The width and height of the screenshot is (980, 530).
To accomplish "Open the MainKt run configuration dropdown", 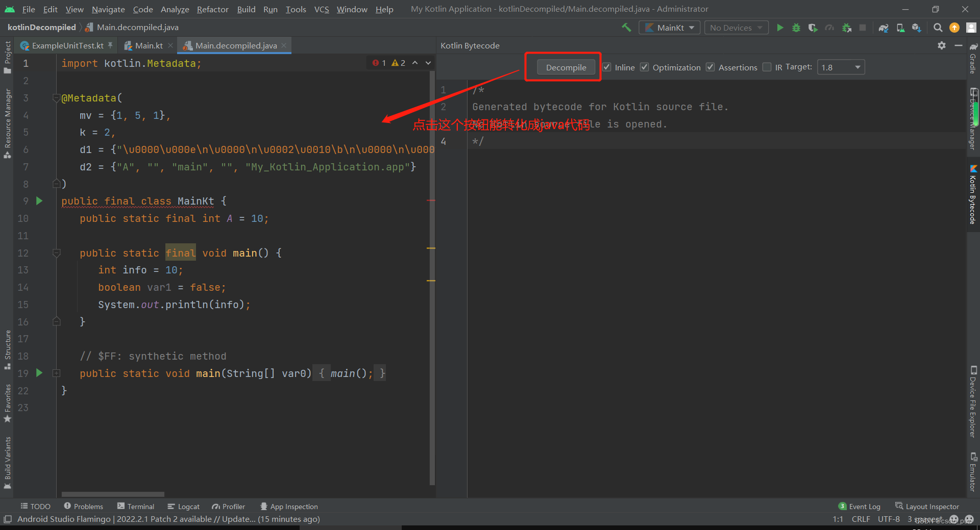I will pos(669,28).
